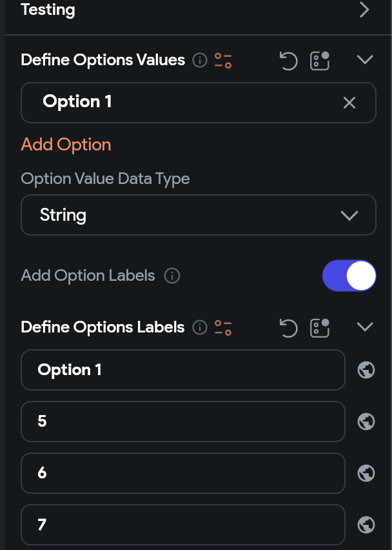The image size is (392, 550).
Task: Collapse the Define Options Labels section
Action: coord(365,327)
